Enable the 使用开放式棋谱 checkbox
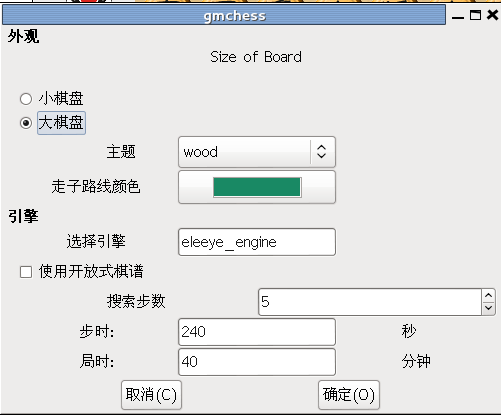The image size is (501, 415). [x=26, y=272]
